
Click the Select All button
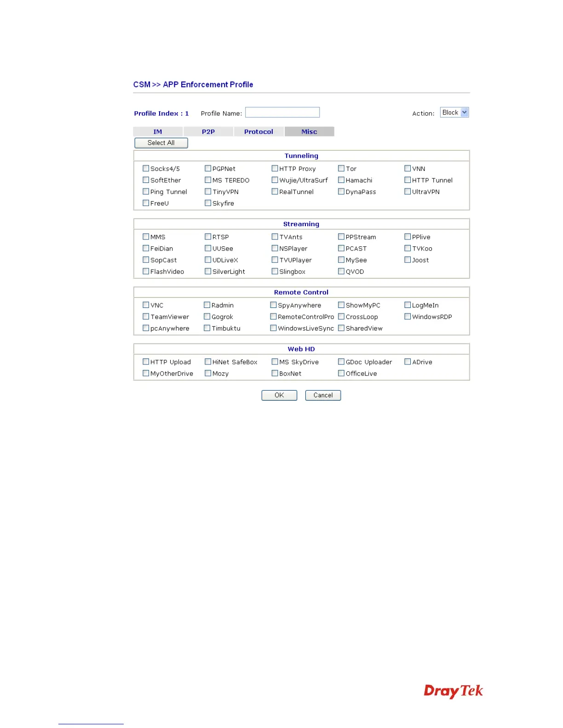[161, 143]
